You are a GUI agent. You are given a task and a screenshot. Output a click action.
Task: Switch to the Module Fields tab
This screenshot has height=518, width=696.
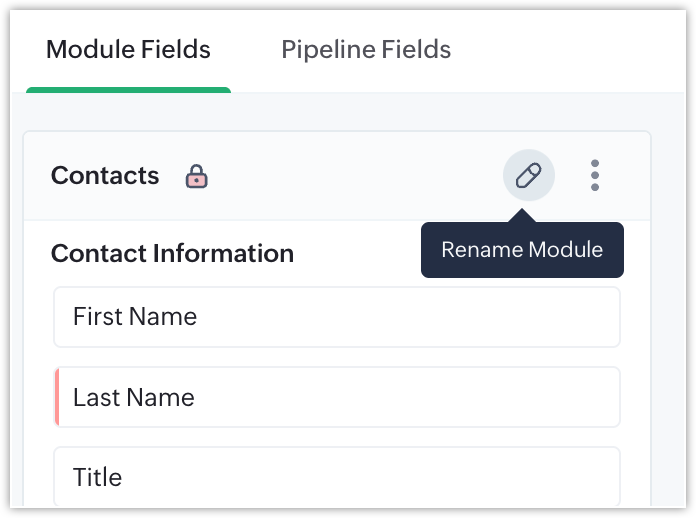[x=128, y=49]
